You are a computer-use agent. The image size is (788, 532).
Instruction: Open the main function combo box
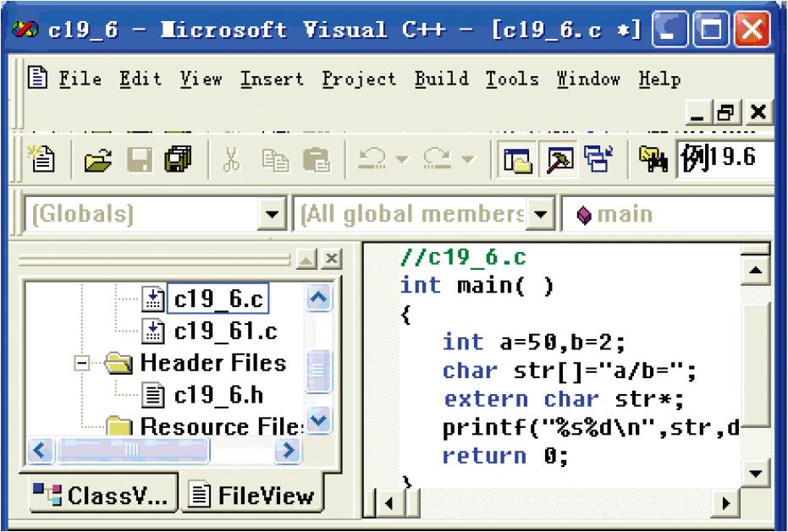[667, 215]
